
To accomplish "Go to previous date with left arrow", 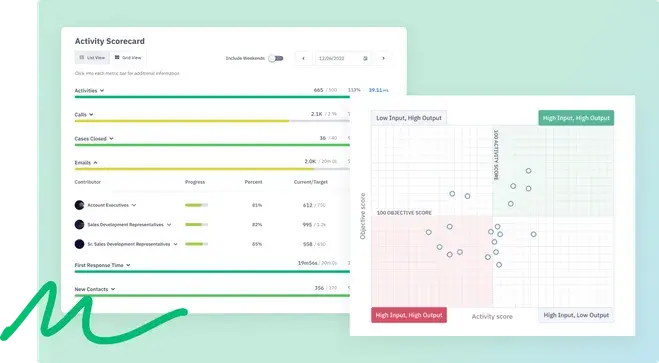I will pos(303,58).
